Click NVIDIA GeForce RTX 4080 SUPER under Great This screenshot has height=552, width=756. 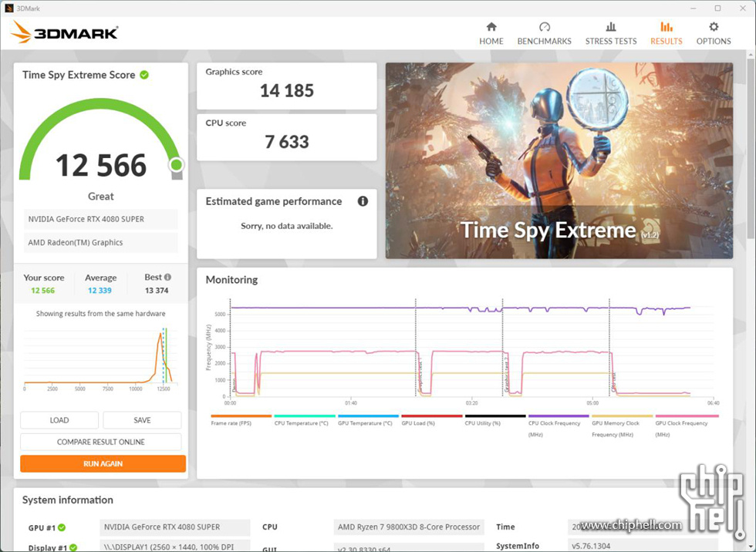coord(101,219)
